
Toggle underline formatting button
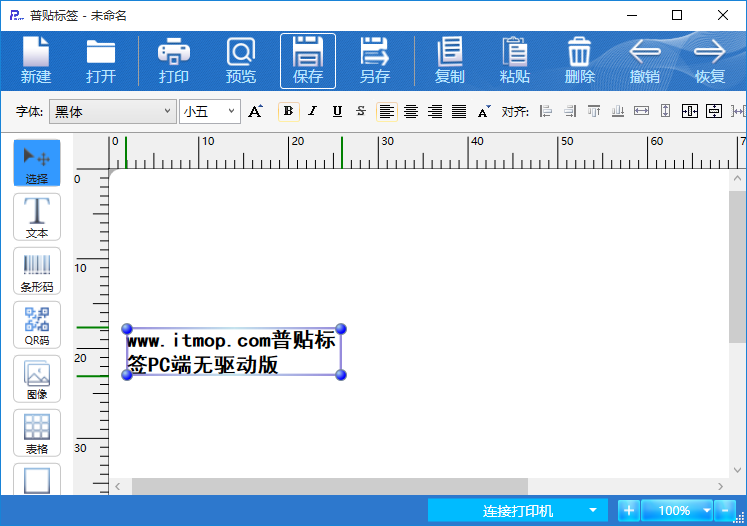click(x=337, y=111)
